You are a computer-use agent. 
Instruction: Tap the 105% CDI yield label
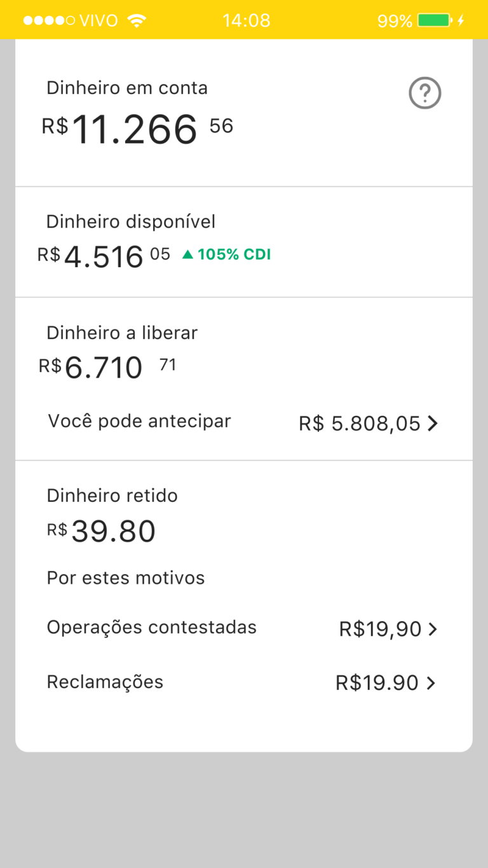(x=234, y=254)
